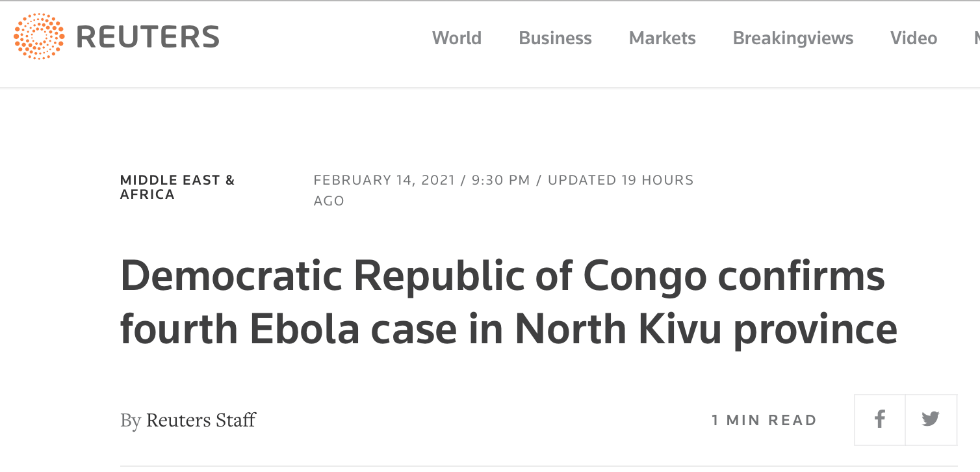Click the 1 MIN READ label

coord(764,421)
